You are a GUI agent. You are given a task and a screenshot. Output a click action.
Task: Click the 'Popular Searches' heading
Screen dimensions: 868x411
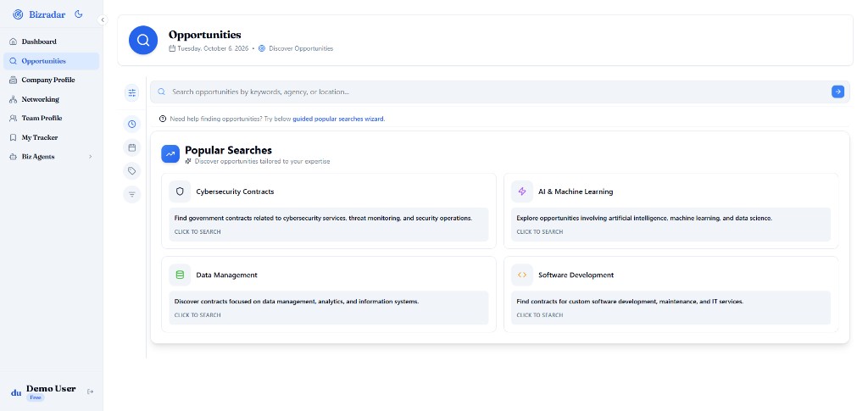228,150
